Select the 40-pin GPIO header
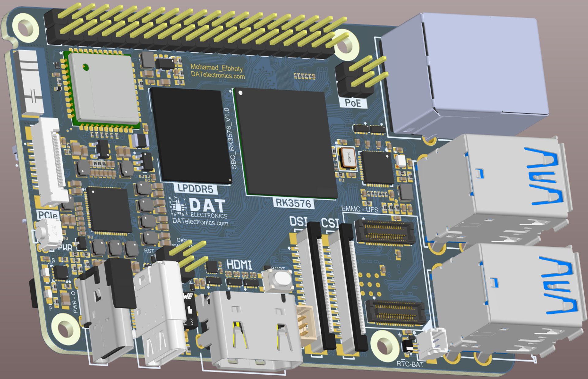The width and height of the screenshot is (588, 379). click(196, 34)
